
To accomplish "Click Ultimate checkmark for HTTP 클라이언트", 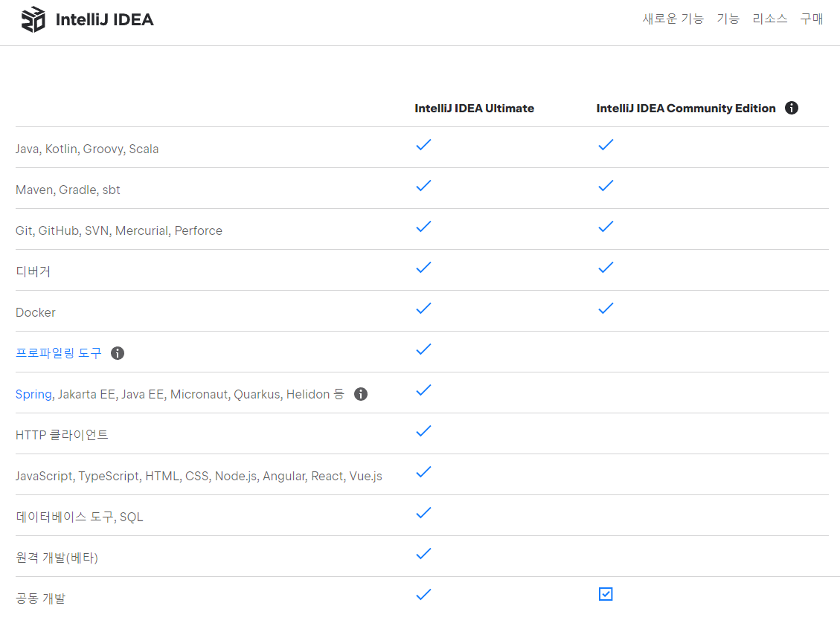I will click(x=424, y=431).
